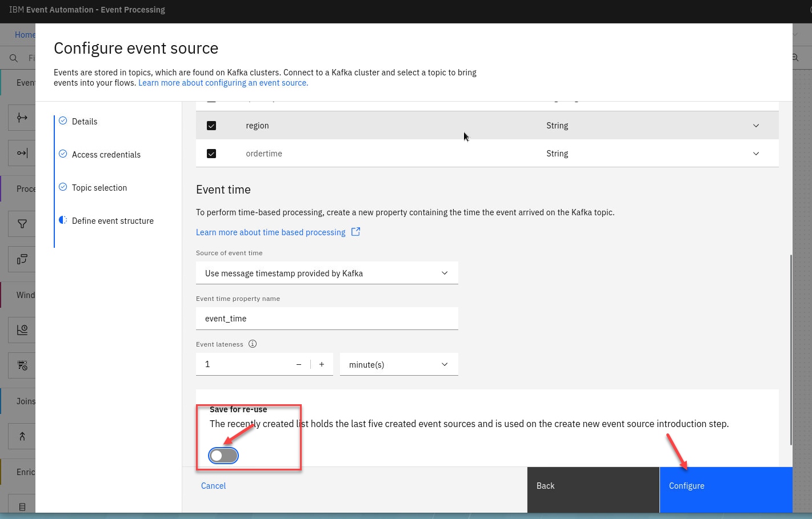
Task: Open the Source of event time dropdown
Action: click(x=327, y=273)
